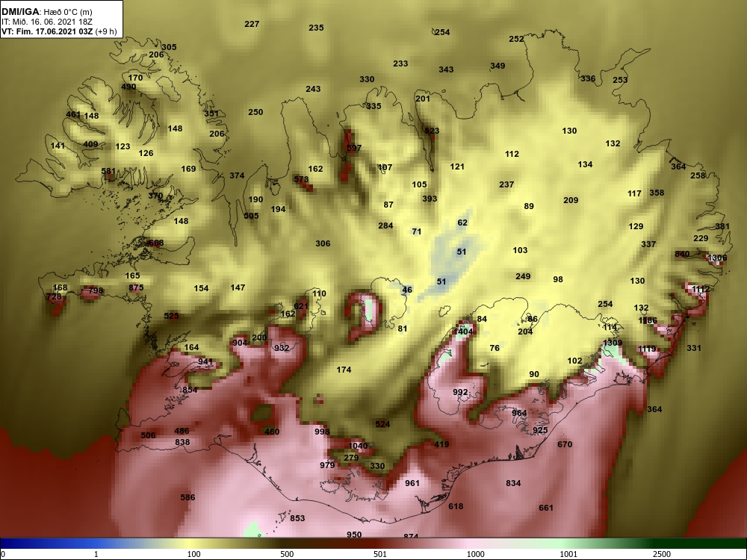
Task: Select the map value 961
Action: point(412,483)
